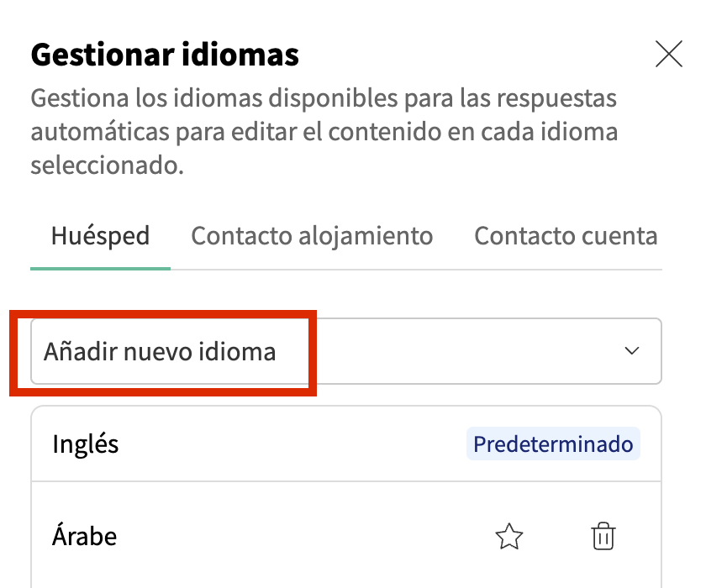The height and width of the screenshot is (588, 706).
Task: Click the Árabe language name label
Action: (x=84, y=536)
